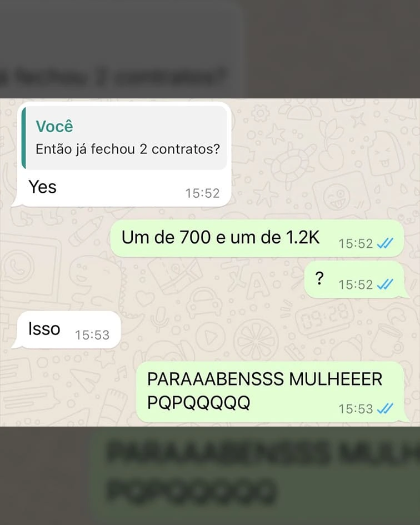Select the "?" message bubble
The width and height of the screenshot is (420, 525).
tap(356, 279)
